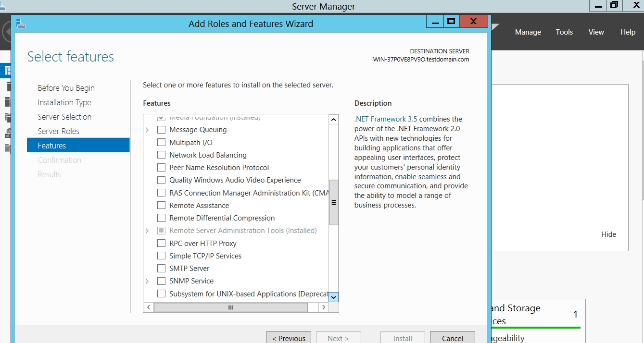644x343 pixels.
Task: Enable the Network Load Balancing checkbox
Action: click(x=162, y=155)
